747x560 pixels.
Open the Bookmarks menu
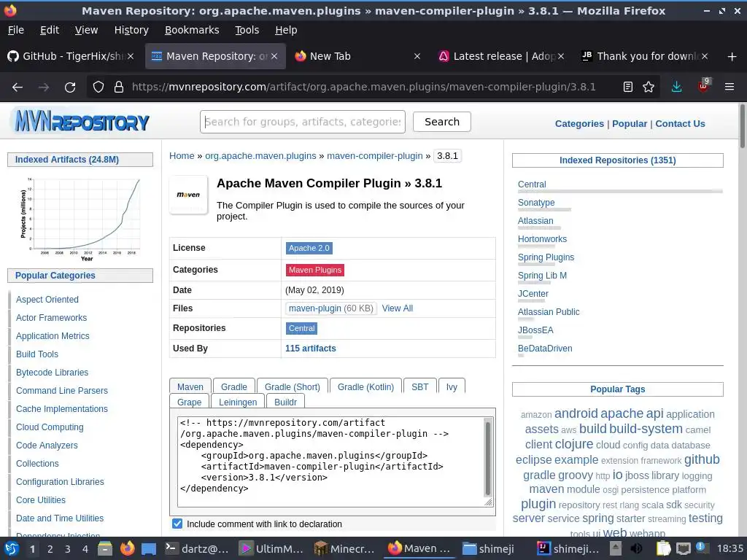192,30
